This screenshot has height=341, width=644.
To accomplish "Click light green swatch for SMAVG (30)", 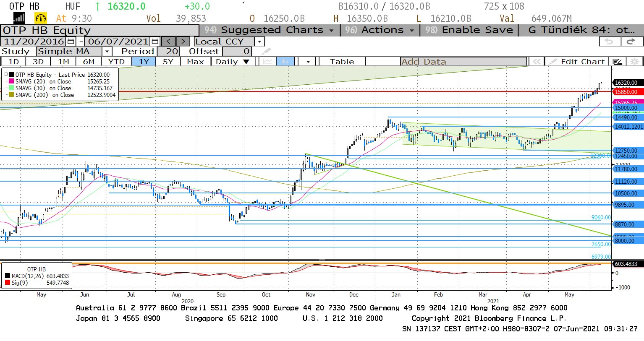I will [11, 88].
